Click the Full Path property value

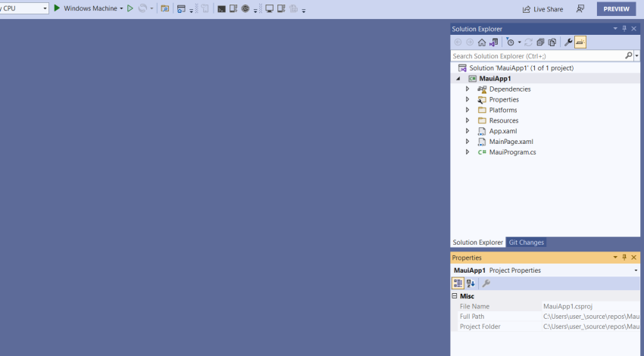(x=591, y=316)
